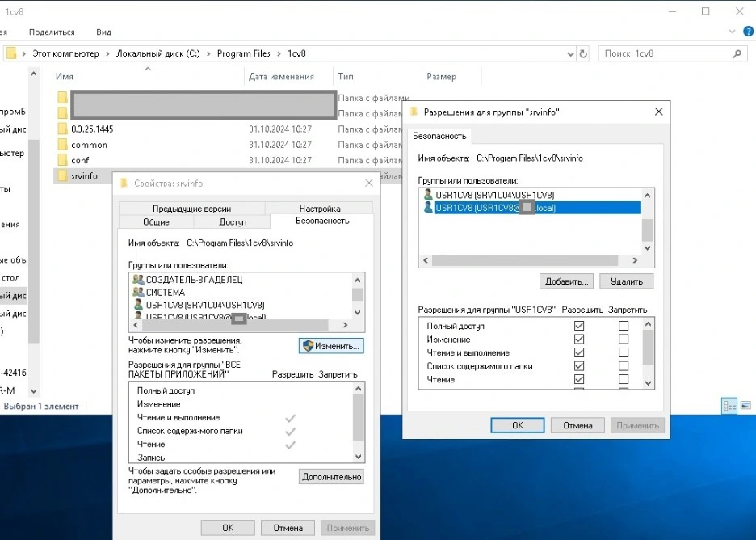Toggle Allow checkbox for Полный доступ
Image resolution: width=756 pixels, height=540 pixels.
click(578, 326)
